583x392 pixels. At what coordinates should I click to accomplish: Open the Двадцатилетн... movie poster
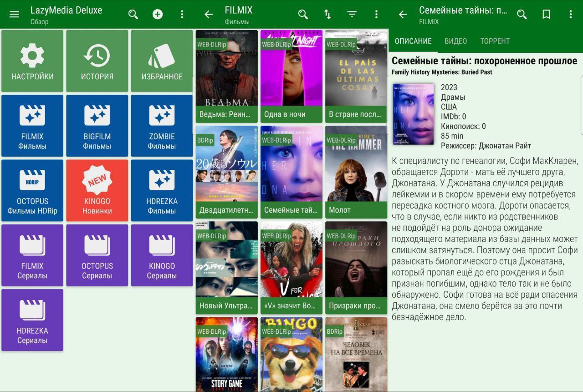pyautogui.click(x=227, y=172)
